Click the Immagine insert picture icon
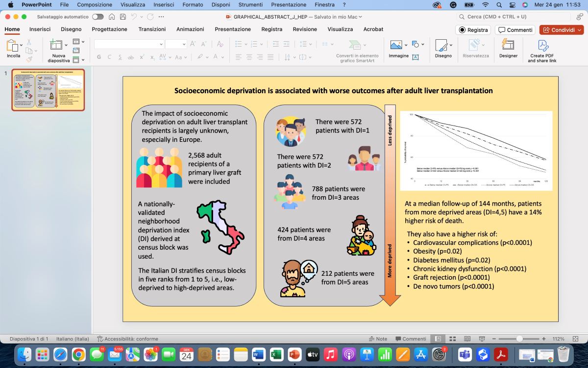This screenshot has height=368, width=588. click(x=396, y=45)
